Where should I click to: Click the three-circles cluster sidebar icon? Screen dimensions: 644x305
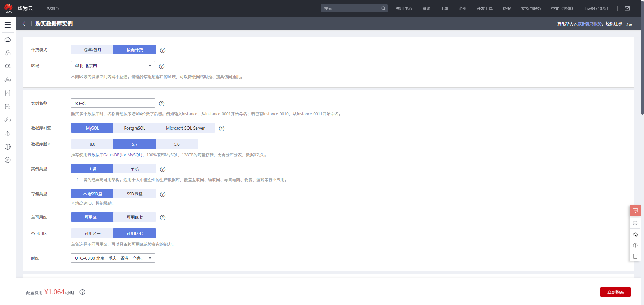click(x=8, y=53)
